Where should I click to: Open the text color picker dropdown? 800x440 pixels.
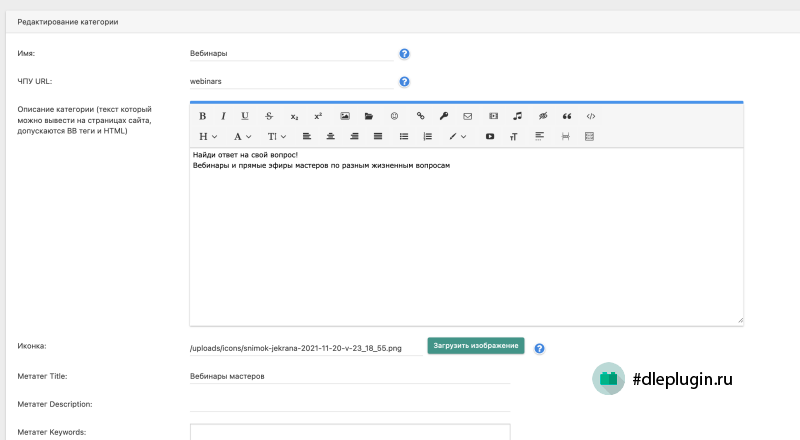[x=457, y=136]
